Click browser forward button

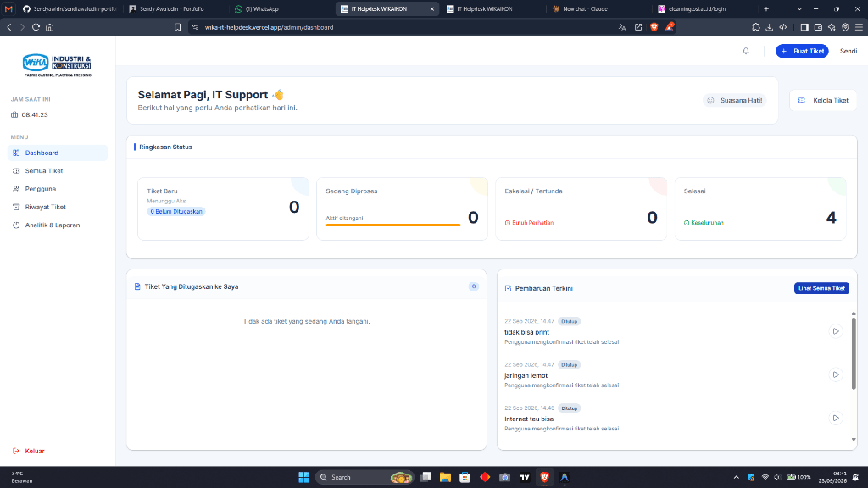pos(22,27)
